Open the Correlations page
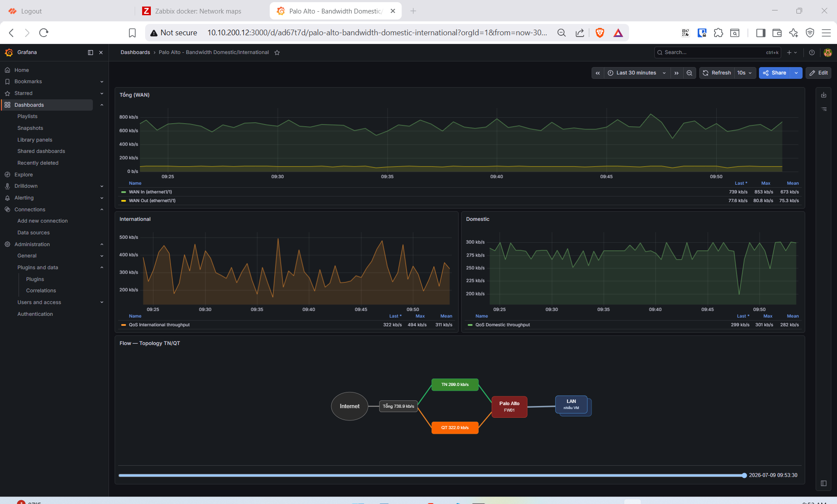Screen dimensions: 837x504 pyautogui.click(x=41, y=291)
